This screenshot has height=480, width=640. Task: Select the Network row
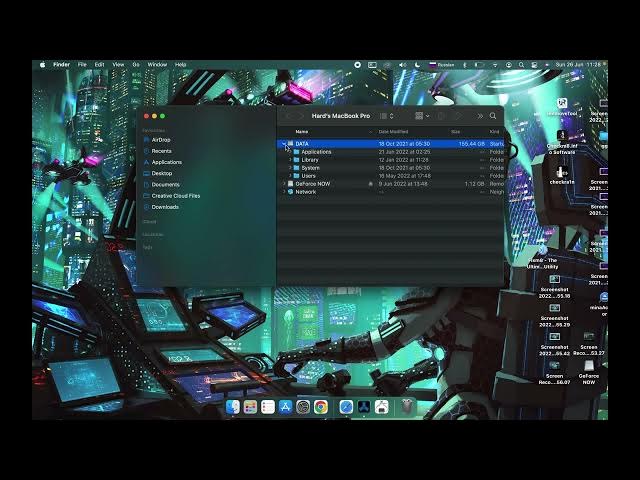[390, 192]
